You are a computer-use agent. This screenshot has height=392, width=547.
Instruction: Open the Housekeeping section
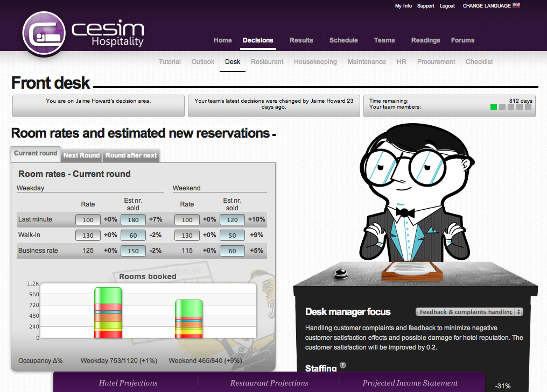tap(315, 62)
